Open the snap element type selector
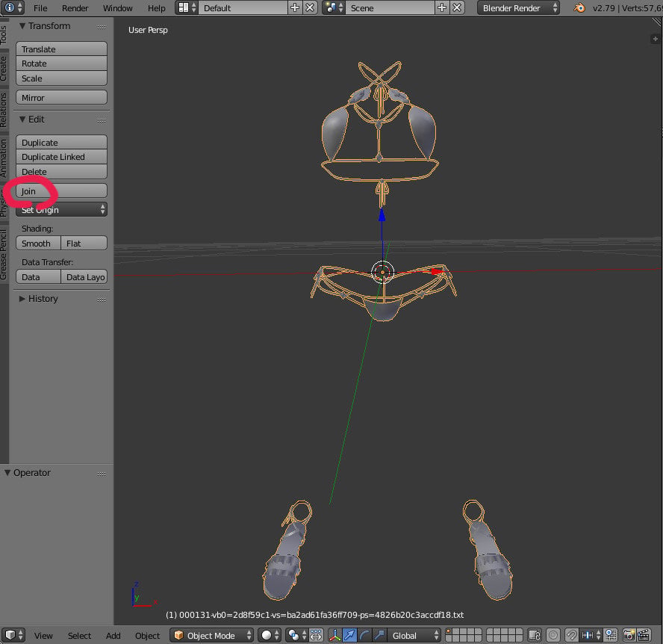The height and width of the screenshot is (644, 663). click(x=591, y=635)
